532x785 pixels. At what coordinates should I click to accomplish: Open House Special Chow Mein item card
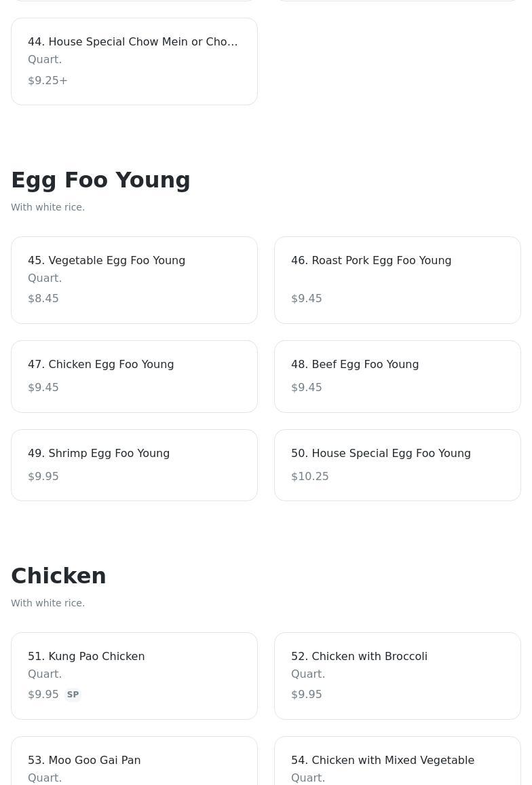134,61
